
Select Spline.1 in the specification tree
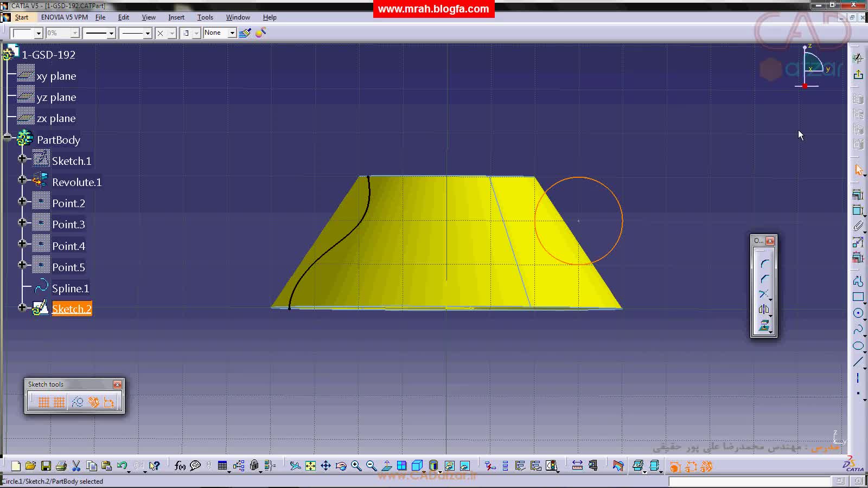pos(70,288)
